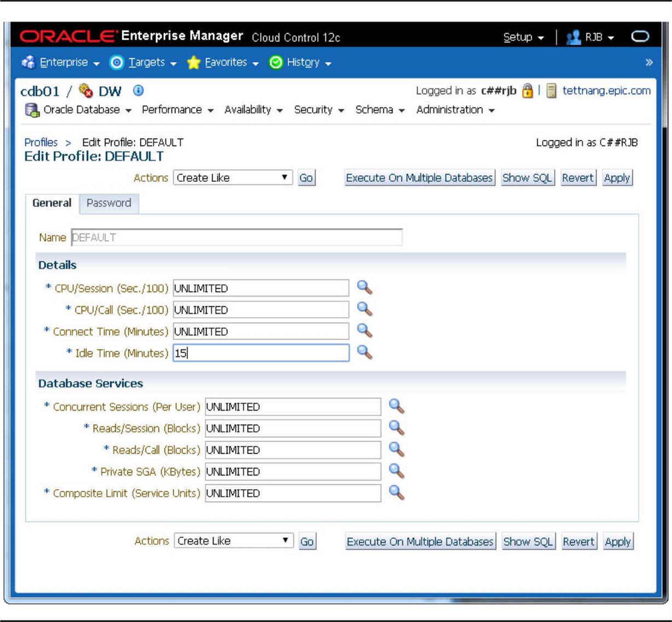This screenshot has height=622, width=672.
Task: Switch to the Password tab
Action: coord(109,203)
